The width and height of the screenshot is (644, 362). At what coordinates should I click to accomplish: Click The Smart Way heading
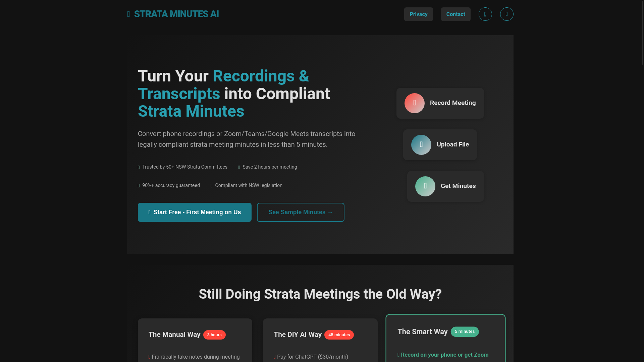coord(423,331)
